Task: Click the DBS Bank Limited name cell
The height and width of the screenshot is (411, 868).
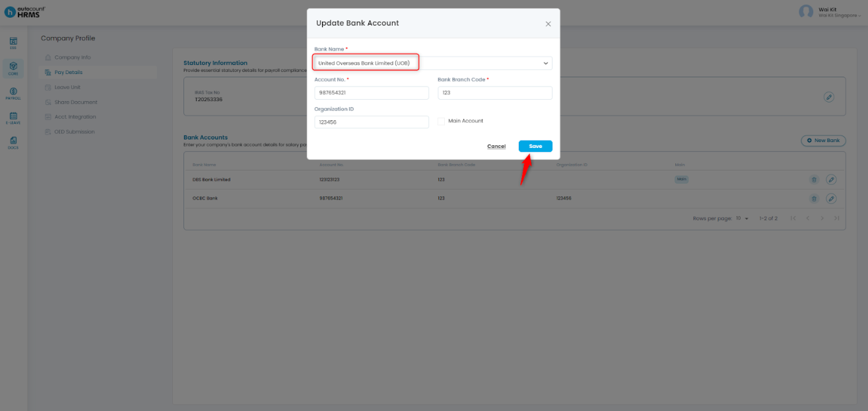Action: tap(211, 180)
